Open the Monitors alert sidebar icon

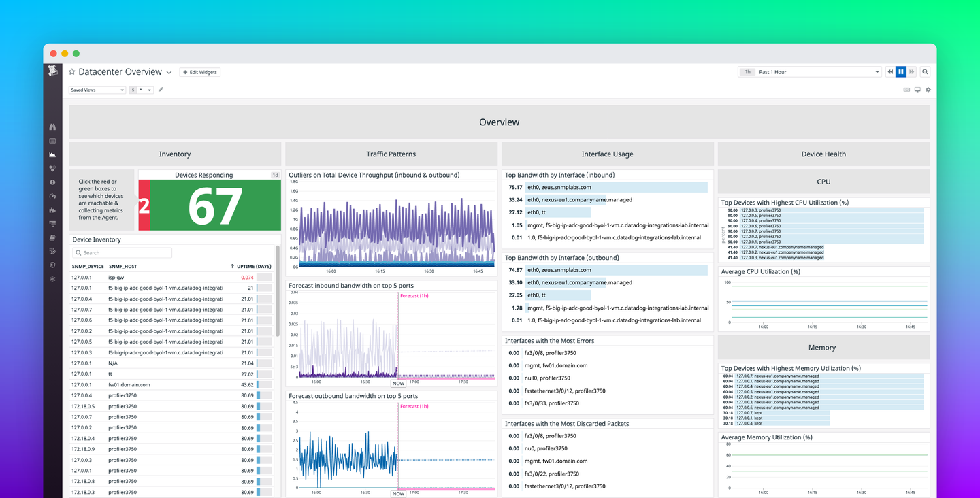pyautogui.click(x=52, y=182)
